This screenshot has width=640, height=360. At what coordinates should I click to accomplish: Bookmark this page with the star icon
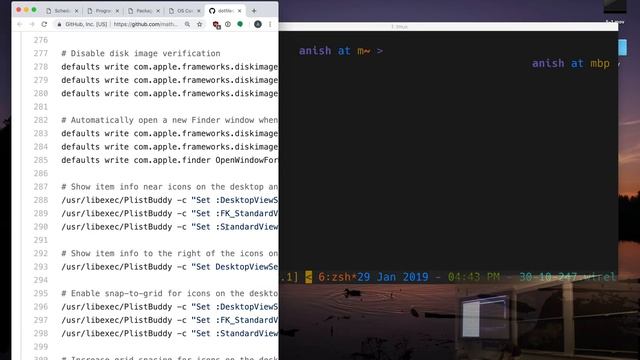point(200,24)
